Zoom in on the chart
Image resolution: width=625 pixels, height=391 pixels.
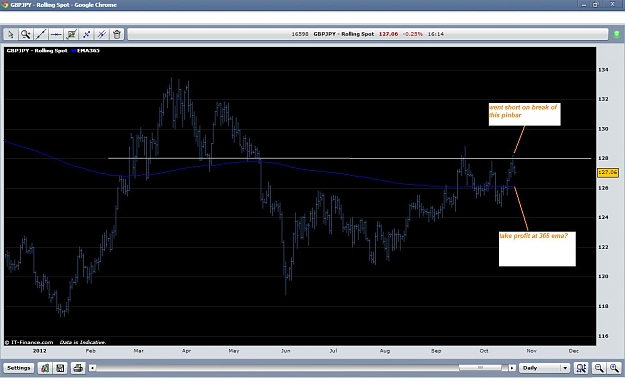(x=614, y=368)
